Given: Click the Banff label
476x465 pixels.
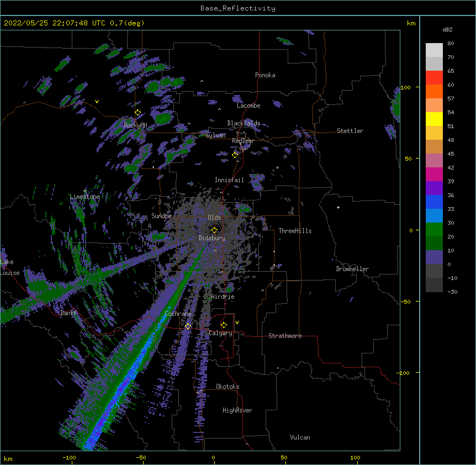Looking at the screenshot, I should click(68, 313).
